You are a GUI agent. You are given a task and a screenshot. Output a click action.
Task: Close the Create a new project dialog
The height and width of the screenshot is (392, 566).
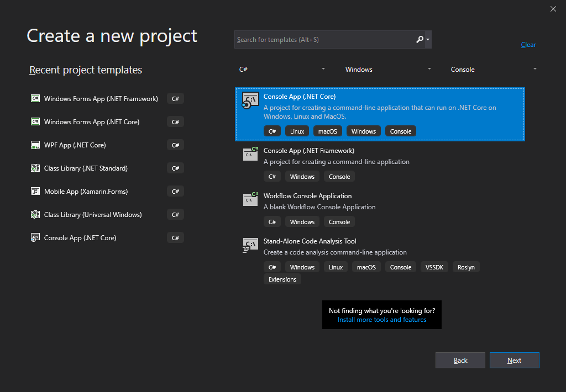553,8
